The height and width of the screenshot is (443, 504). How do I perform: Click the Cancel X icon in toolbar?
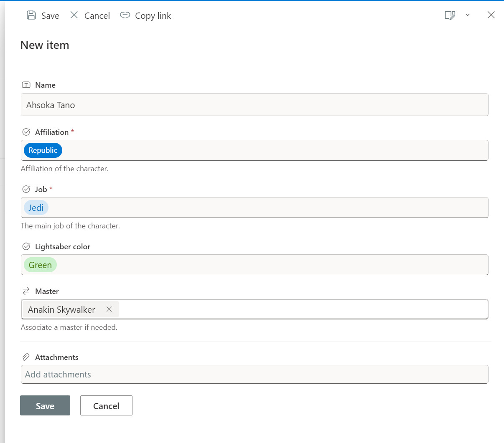click(74, 15)
